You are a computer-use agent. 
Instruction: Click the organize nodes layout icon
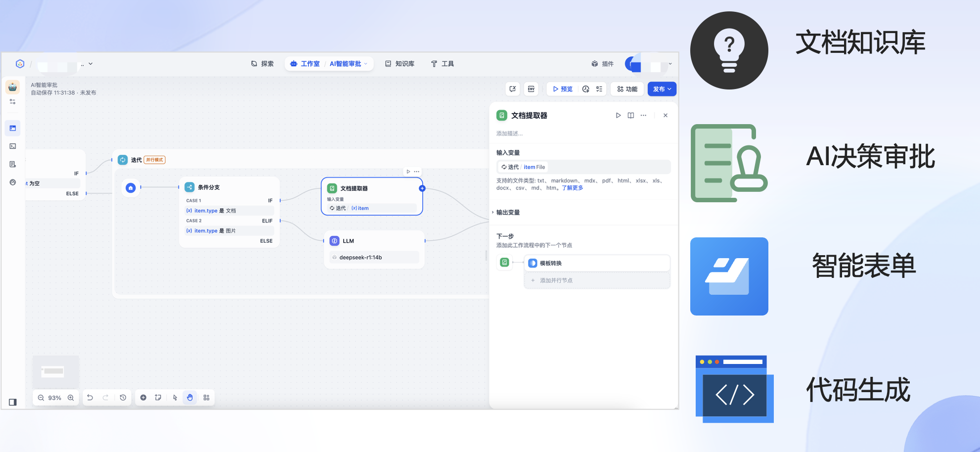pos(207,398)
